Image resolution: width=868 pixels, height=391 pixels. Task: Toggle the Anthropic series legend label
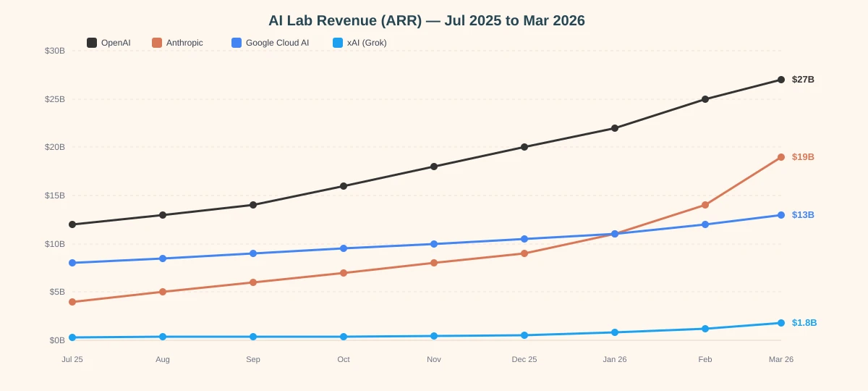[184, 43]
